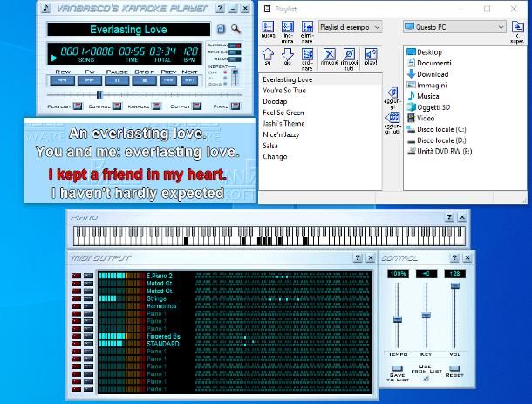Click the Key slider handle
The width and height of the screenshot is (532, 404).
[426, 316]
